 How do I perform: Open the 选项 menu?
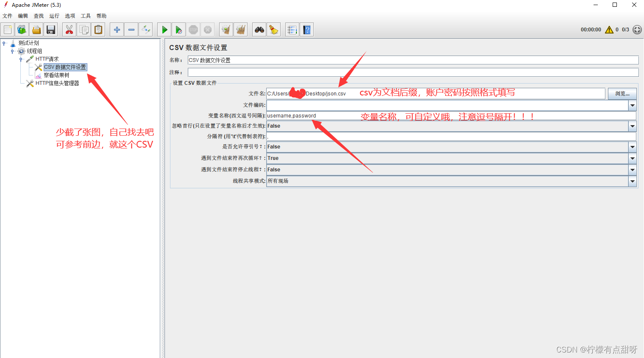point(70,16)
